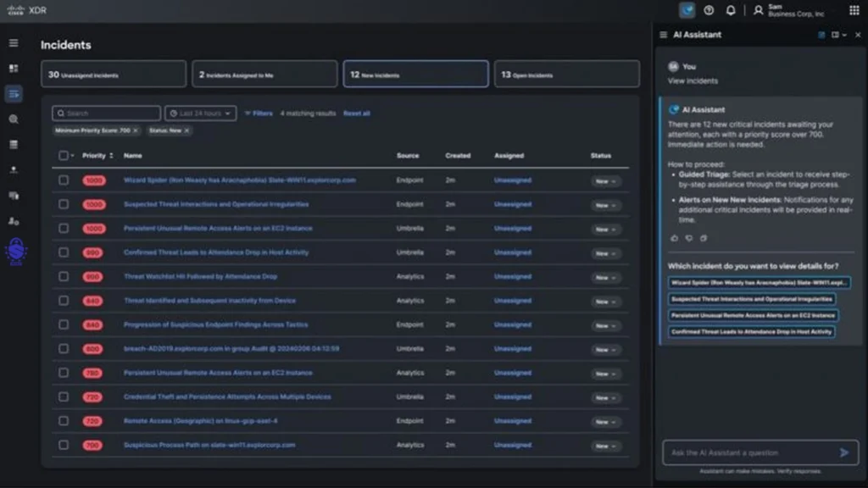Select the 30 Unassigned Incidents tab
Image resolution: width=868 pixels, height=488 pixels.
click(114, 75)
